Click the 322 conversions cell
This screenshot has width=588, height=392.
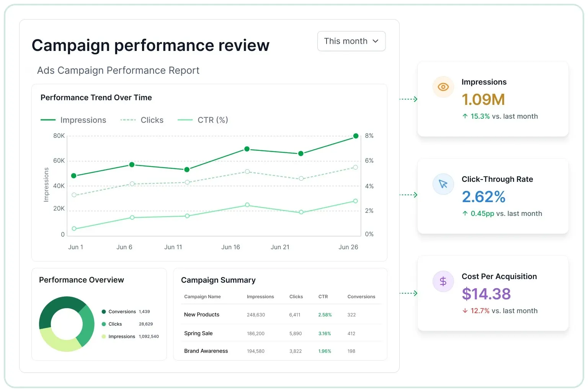[351, 315]
